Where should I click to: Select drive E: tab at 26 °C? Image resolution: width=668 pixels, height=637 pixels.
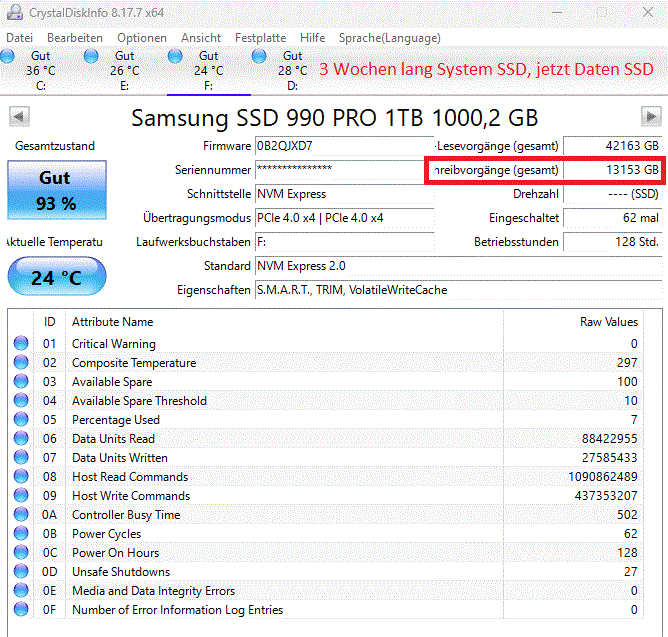coord(124,71)
